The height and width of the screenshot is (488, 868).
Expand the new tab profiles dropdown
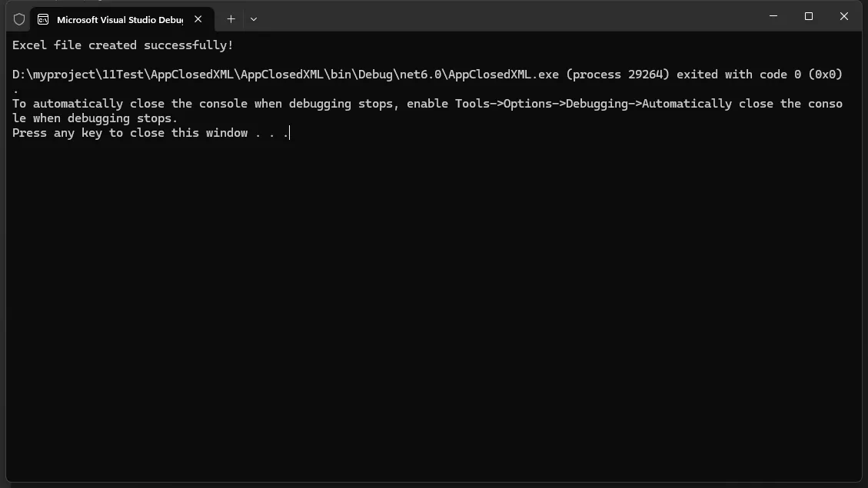pyautogui.click(x=254, y=19)
